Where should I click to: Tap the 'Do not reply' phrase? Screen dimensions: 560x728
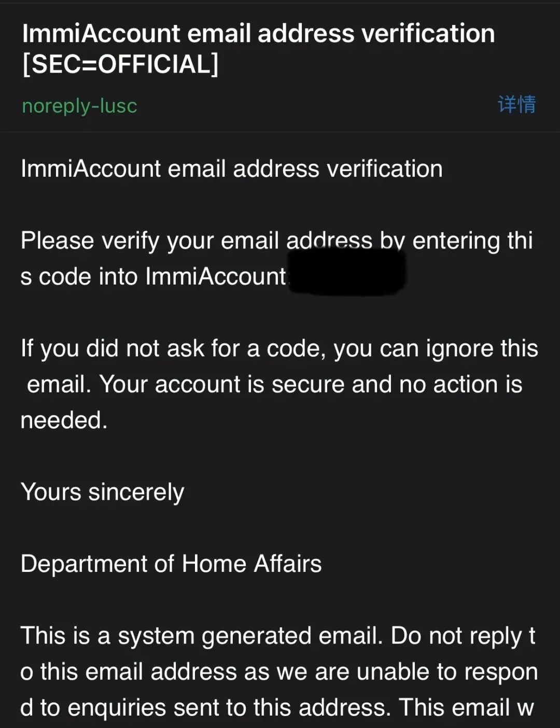pos(456,636)
